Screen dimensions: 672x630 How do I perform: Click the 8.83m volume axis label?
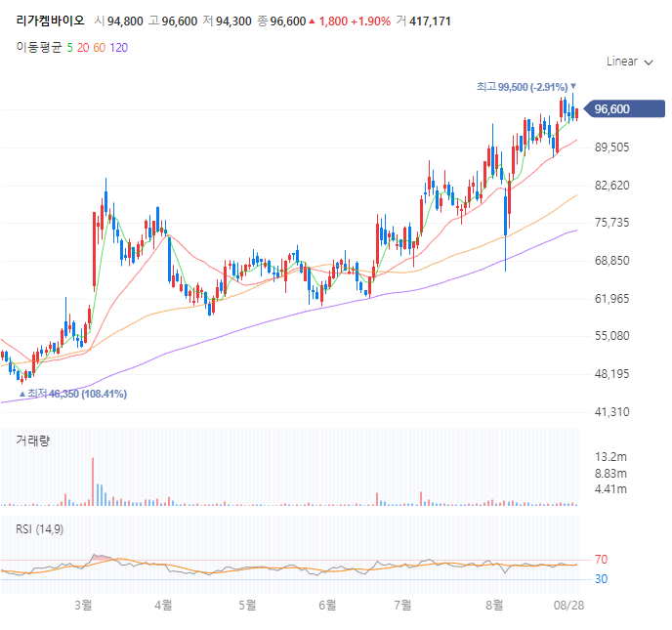pos(610,473)
